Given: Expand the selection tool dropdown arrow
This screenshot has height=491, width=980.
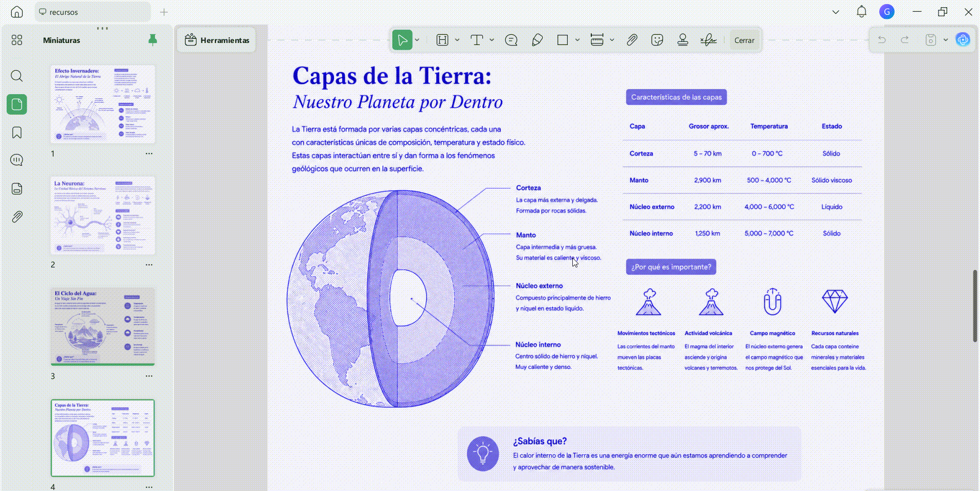Looking at the screenshot, I should 417,40.
